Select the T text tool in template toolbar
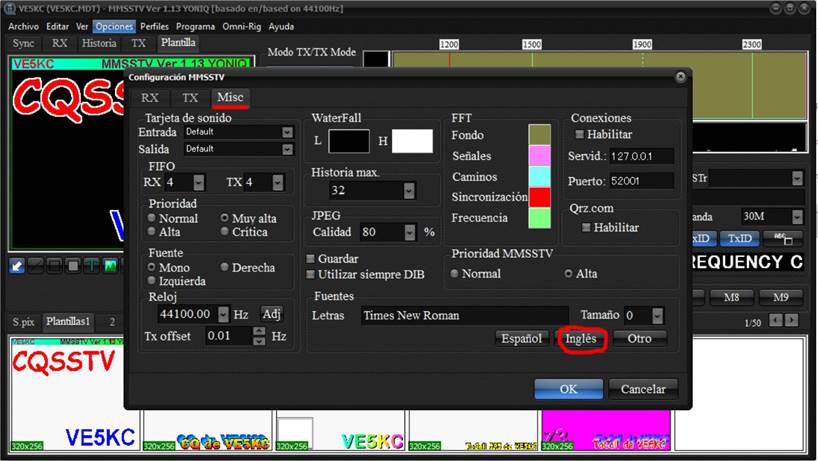 (91, 266)
